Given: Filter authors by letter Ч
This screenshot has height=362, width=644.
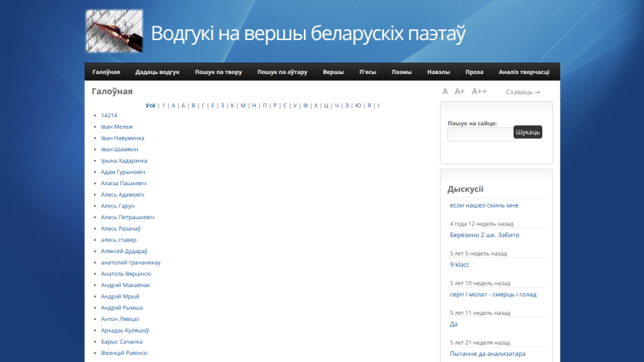Looking at the screenshot, I should [x=337, y=106].
